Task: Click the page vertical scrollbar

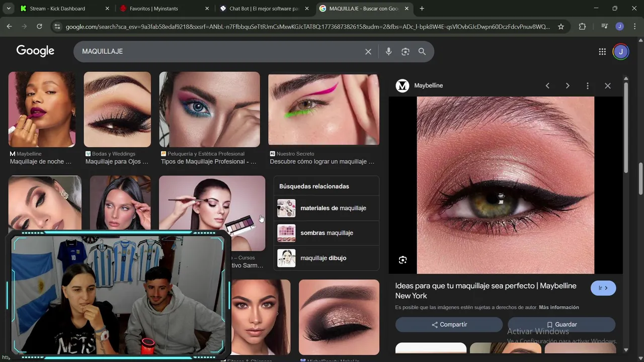Action: click(641, 178)
